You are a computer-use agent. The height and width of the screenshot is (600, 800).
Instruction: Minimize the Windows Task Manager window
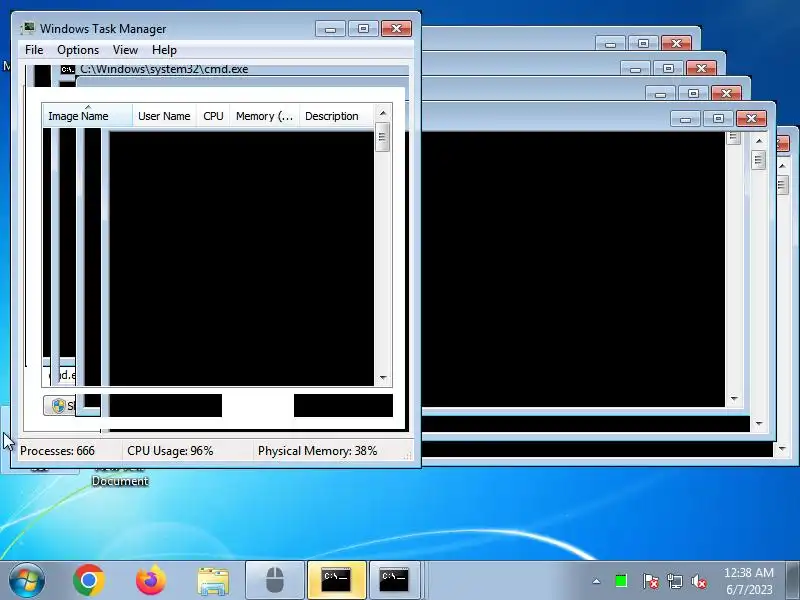point(331,29)
